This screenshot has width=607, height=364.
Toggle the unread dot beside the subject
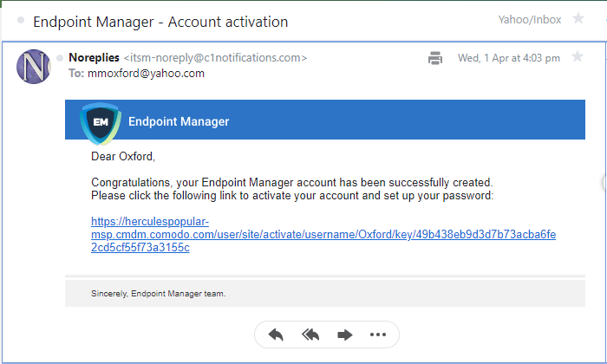pyautogui.click(x=21, y=20)
